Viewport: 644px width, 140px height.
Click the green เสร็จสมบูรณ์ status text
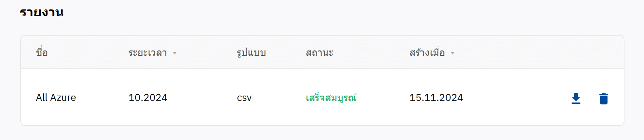pos(331,98)
